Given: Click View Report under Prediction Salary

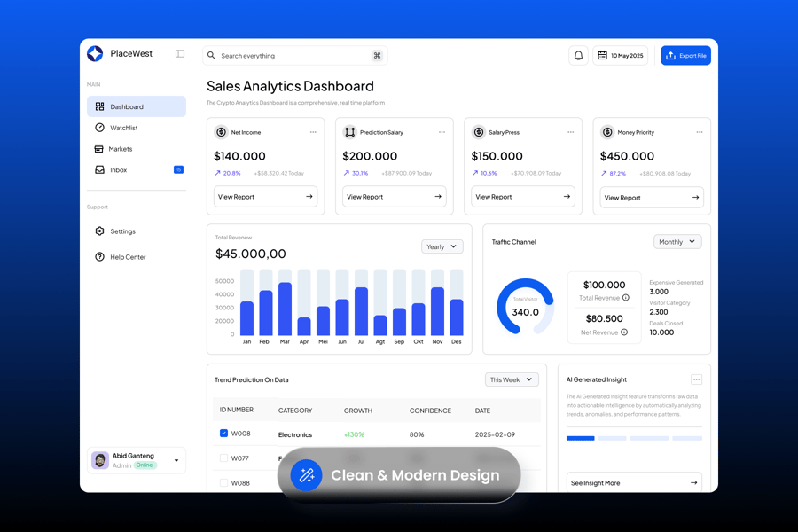Looking at the screenshot, I should [394, 197].
